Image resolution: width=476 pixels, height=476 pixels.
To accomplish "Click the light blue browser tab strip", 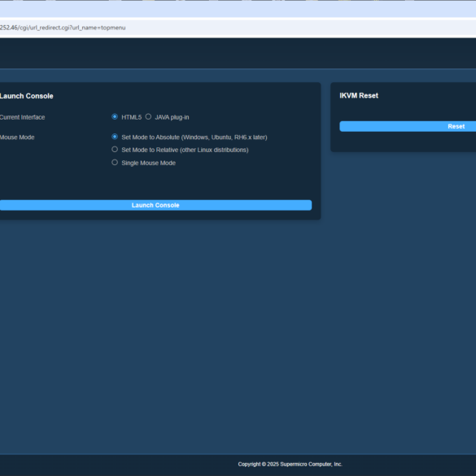I will coord(238,9).
